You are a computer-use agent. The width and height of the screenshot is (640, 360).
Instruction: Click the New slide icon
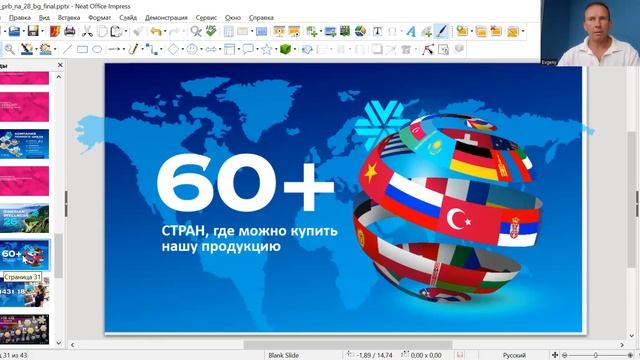pos(462,31)
